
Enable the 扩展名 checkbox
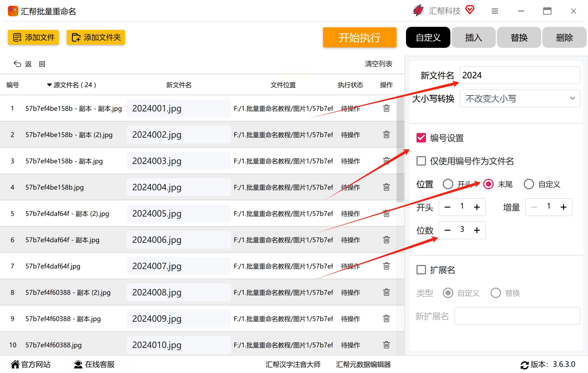pyautogui.click(x=421, y=270)
